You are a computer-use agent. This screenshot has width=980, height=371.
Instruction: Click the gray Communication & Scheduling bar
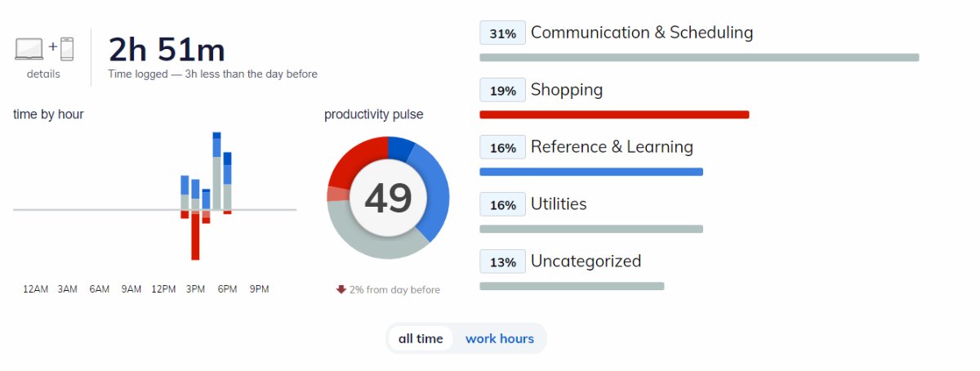[x=699, y=57]
